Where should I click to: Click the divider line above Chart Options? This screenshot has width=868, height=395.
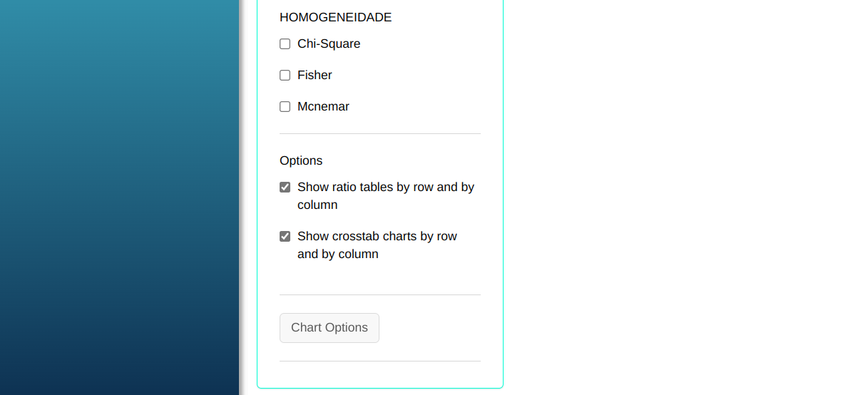point(380,294)
